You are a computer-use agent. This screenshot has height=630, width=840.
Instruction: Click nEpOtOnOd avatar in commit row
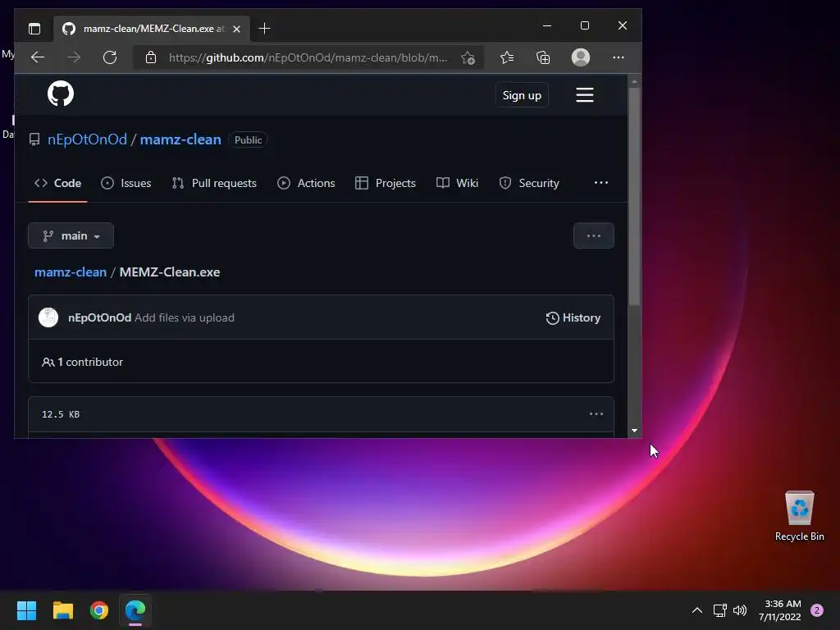48,317
